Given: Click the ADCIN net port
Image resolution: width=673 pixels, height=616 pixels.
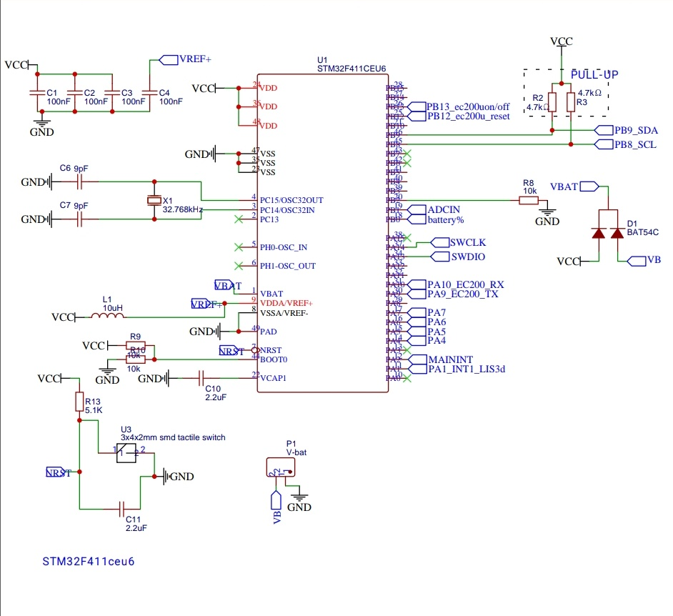Looking at the screenshot, I should click(433, 210).
